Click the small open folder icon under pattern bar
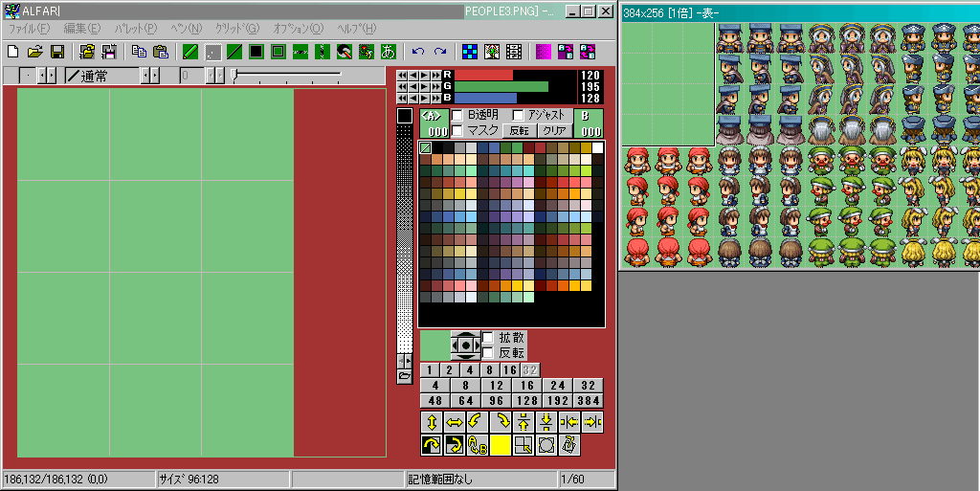This screenshot has width=980, height=491. (x=405, y=376)
